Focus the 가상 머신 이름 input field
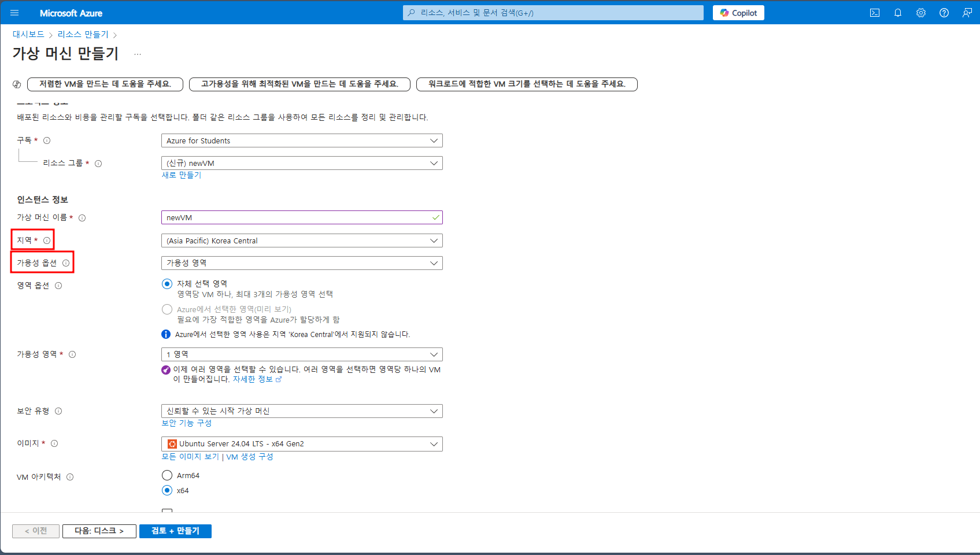Screen dimensions: 980x555 (302, 217)
